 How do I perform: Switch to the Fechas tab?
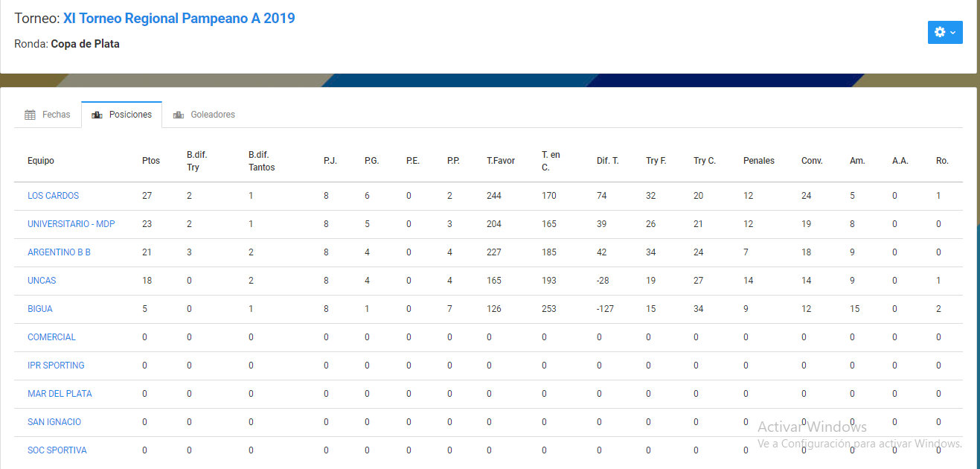(x=48, y=115)
